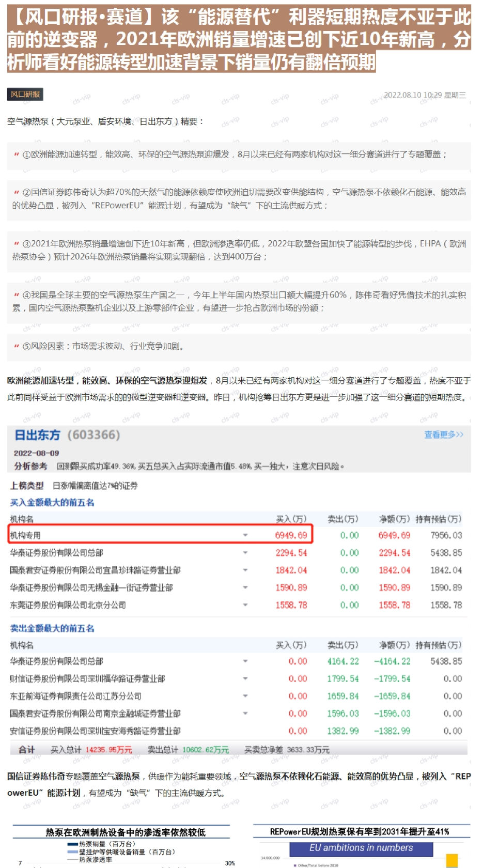Expand 华泰证券总部 arrow in the buy list
483x868 pixels.
(245, 553)
